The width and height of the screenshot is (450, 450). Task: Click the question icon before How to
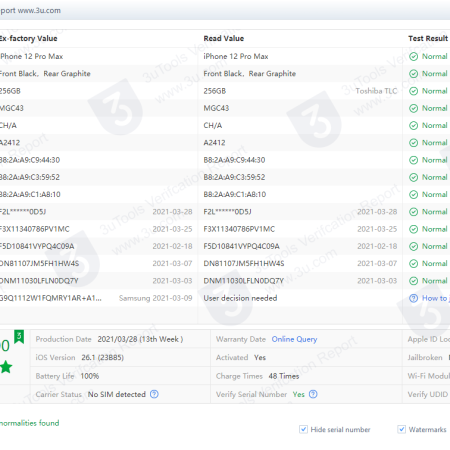[413, 298]
